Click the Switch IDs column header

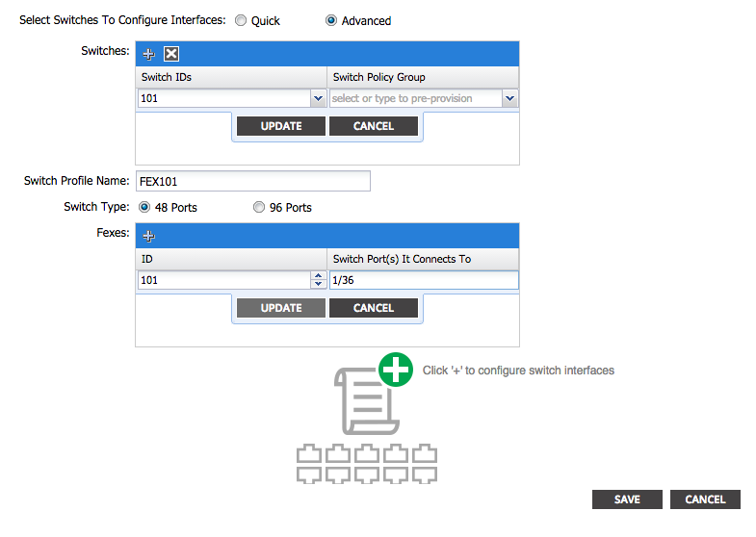point(231,77)
